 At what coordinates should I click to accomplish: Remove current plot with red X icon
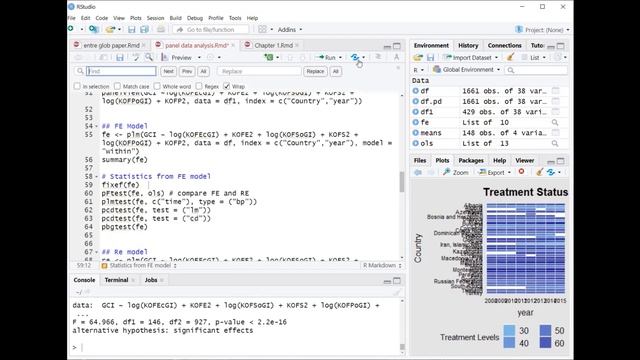[521, 172]
